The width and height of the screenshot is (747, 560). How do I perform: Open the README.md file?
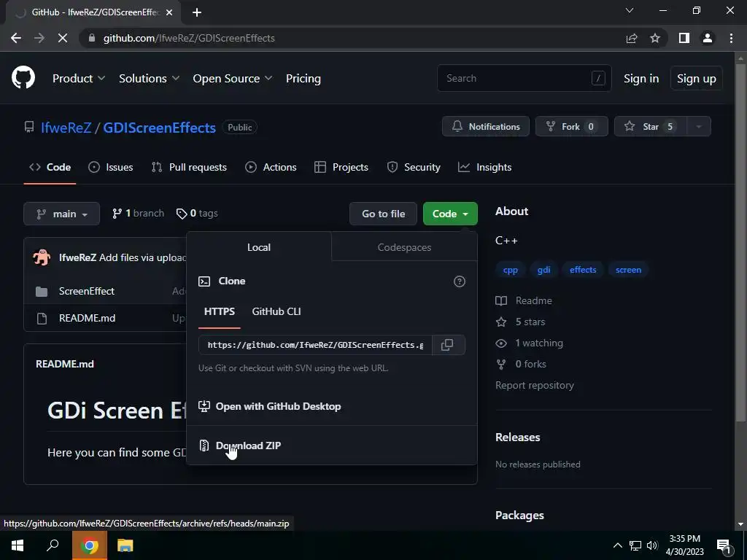point(88,318)
